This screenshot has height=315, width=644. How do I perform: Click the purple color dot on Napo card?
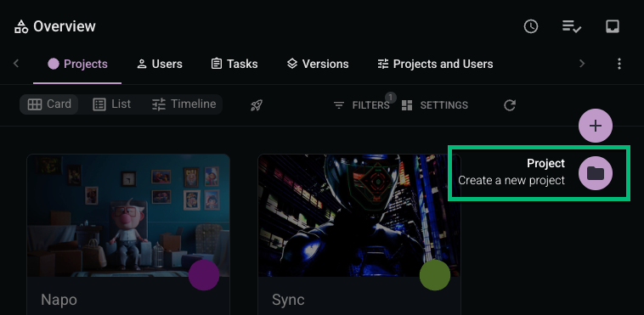(x=204, y=275)
